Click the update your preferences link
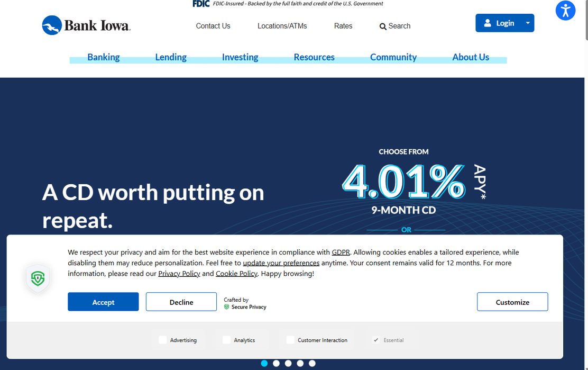Viewport: 588px width, 370px height. tap(281, 263)
